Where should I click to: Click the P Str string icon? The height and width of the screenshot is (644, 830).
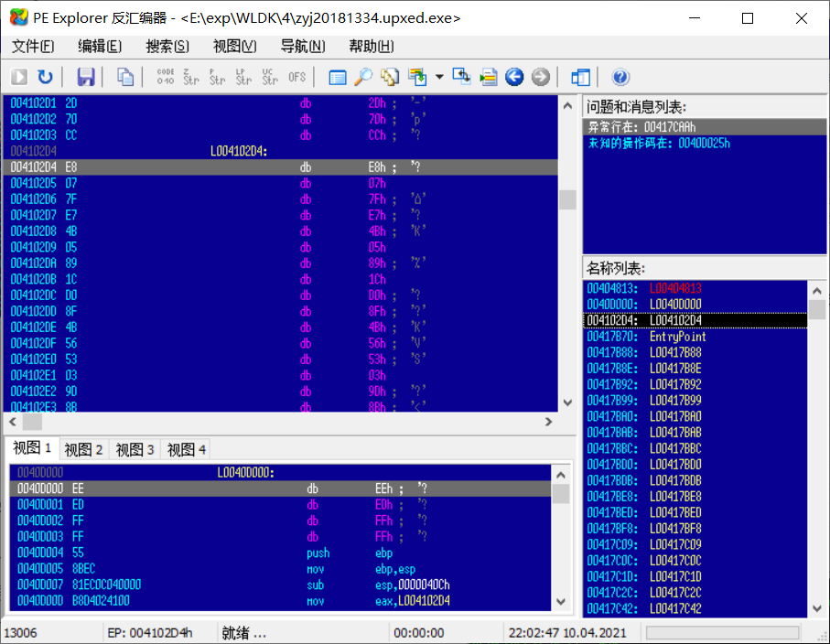click(x=217, y=77)
